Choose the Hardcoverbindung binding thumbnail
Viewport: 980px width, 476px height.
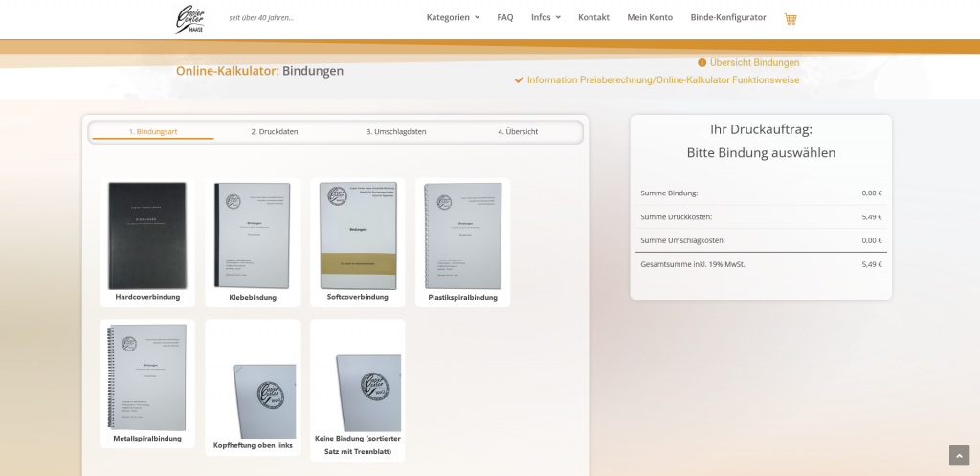pos(147,236)
